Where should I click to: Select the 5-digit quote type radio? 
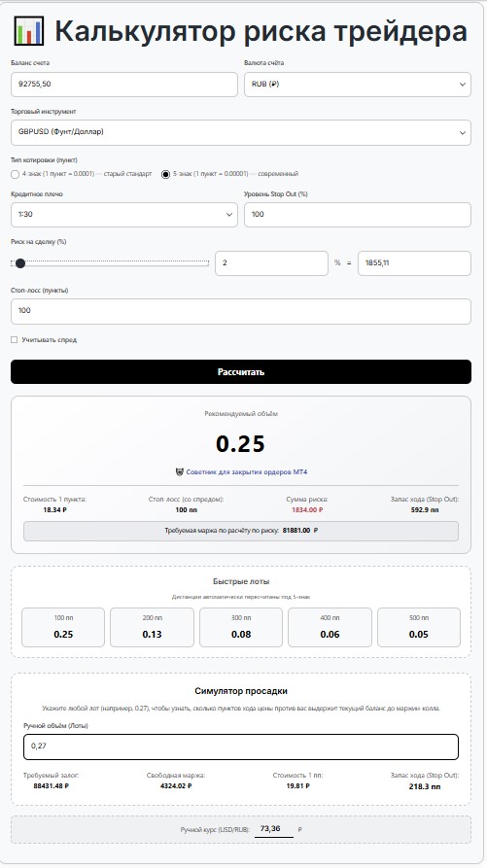point(165,174)
